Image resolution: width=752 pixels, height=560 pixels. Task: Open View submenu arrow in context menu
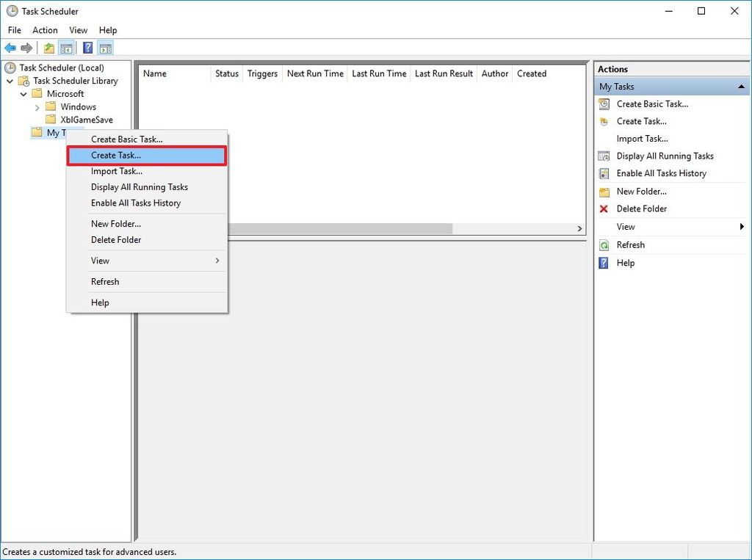(217, 261)
